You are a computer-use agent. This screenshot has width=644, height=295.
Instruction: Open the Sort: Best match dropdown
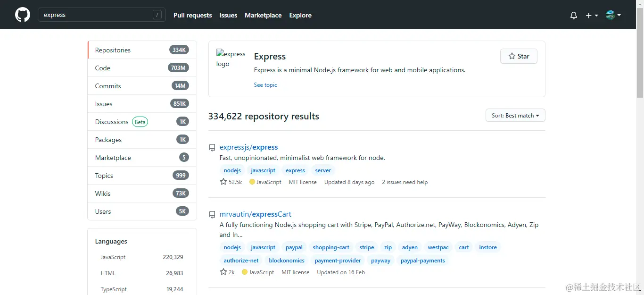[x=515, y=116]
